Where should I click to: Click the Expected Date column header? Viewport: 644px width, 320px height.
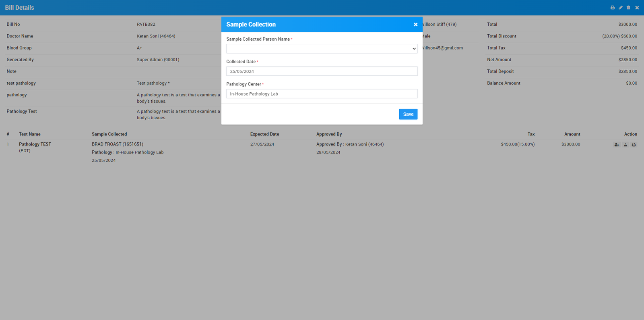(264, 134)
